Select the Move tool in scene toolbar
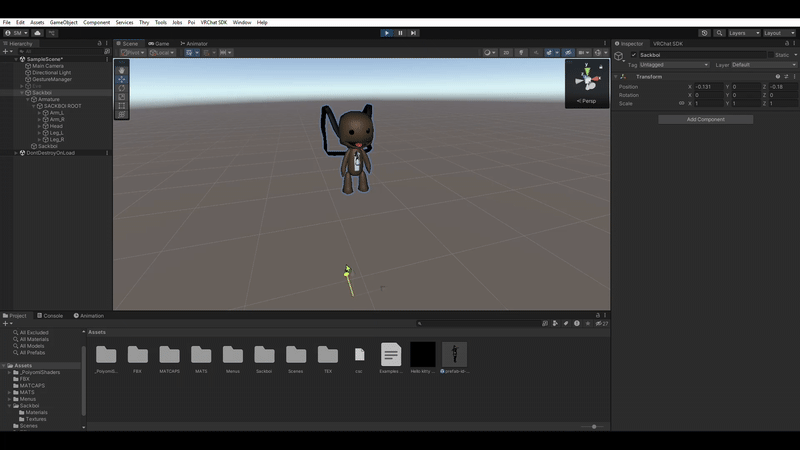The width and height of the screenshot is (800, 450). click(x=121, y=79)
